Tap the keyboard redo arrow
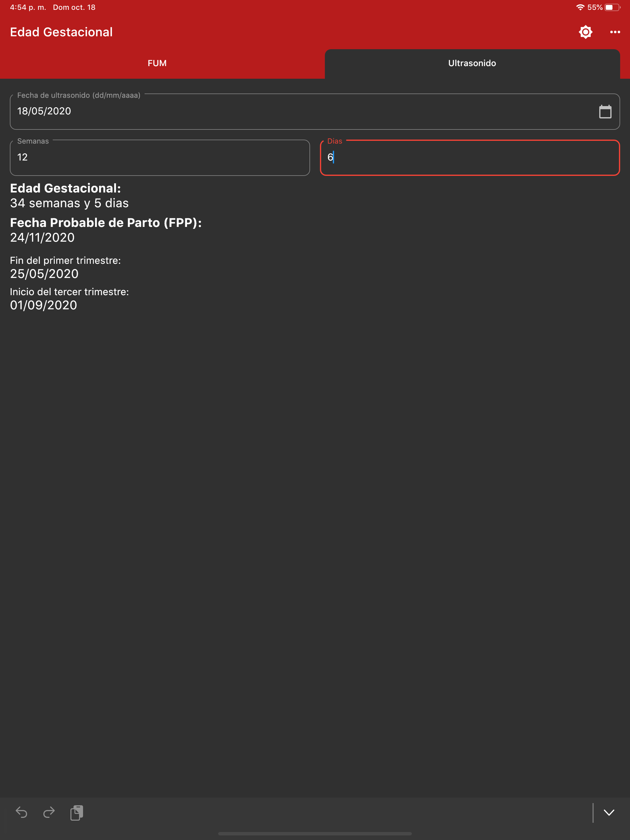Screen dimensions: 630x840 tap(49, 812)
